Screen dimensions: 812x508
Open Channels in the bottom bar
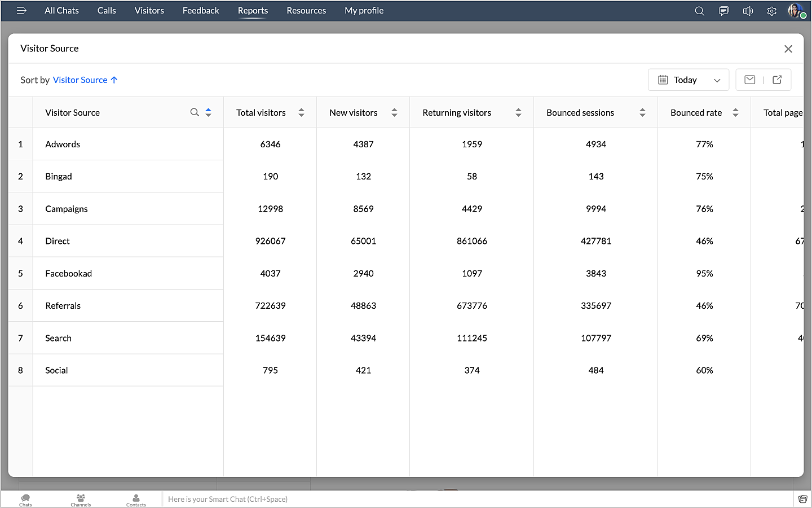point(81,500)
